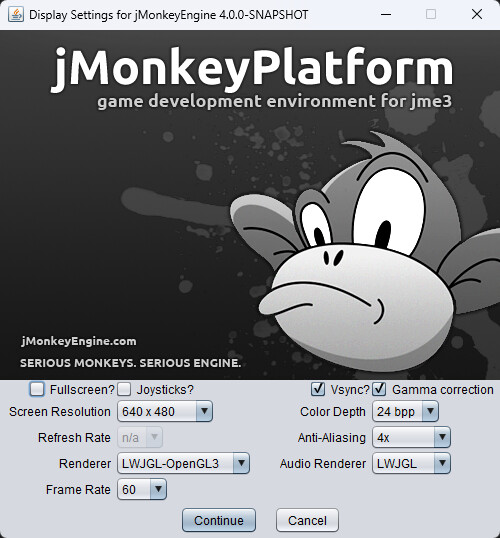Image resolution: width=500 pixels, height=538 pixels.
Task: Open the disabled Refresh Rate combo box
Action: [140, 437]
